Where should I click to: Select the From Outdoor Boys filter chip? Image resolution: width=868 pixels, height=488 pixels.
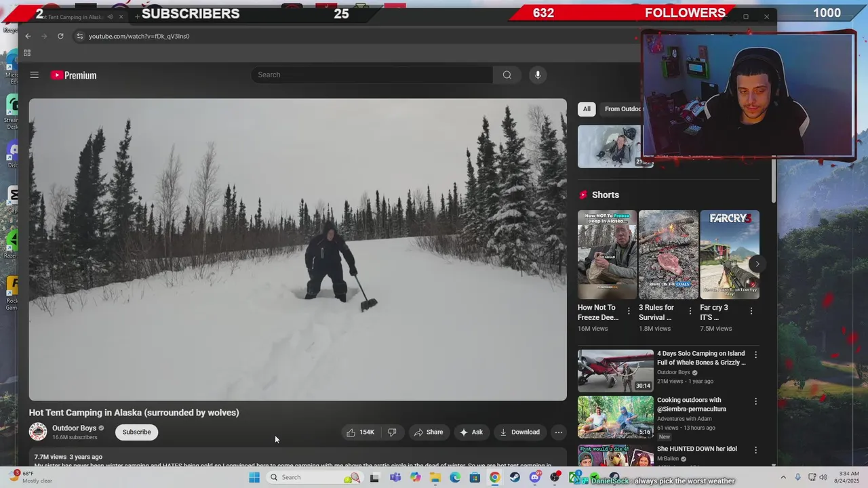tap(622, 109)
